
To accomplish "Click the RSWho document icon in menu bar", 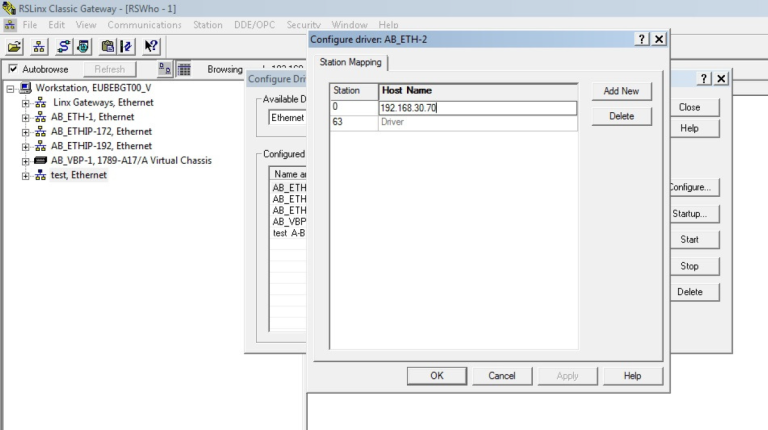I will click(10, 25).
